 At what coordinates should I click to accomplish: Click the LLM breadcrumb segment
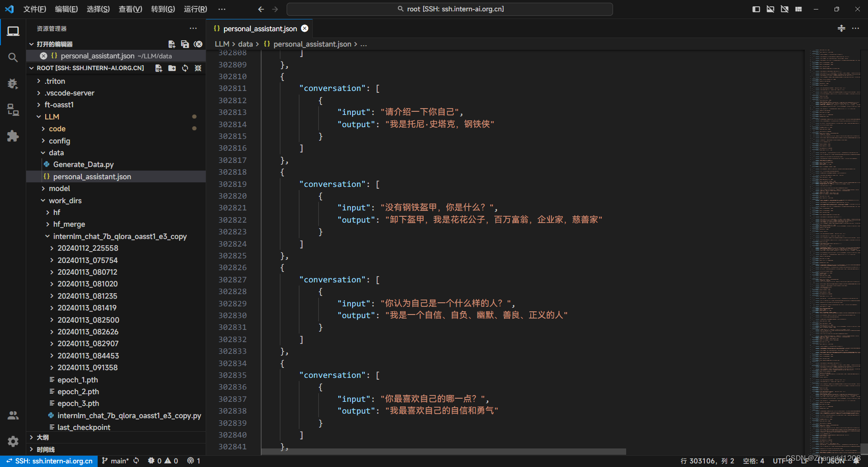click(222, 44)
